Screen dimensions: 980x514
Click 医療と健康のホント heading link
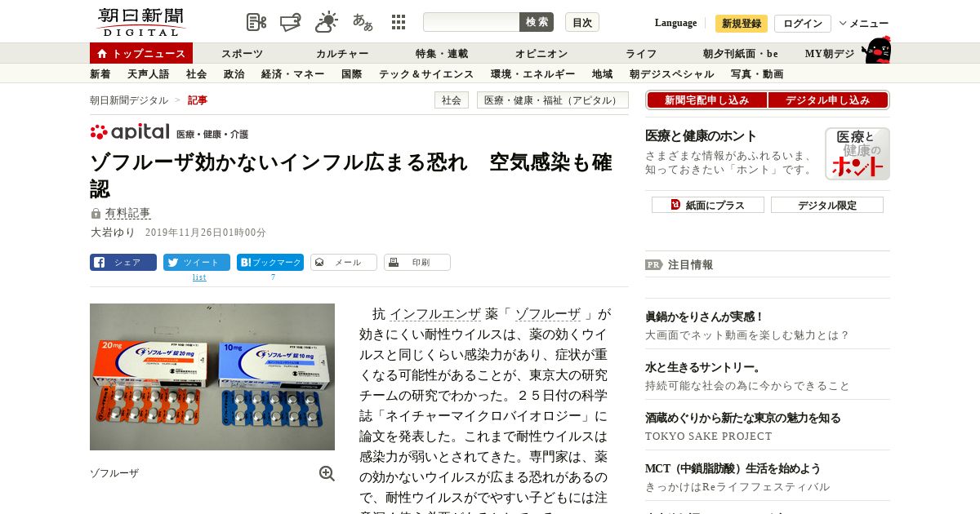(x=701, y=135)
